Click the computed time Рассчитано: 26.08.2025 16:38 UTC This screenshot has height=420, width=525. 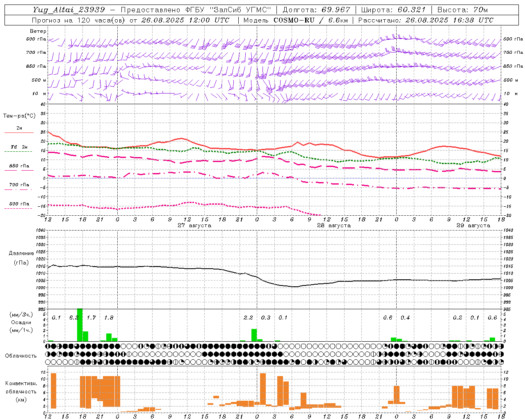coord(426,20)
